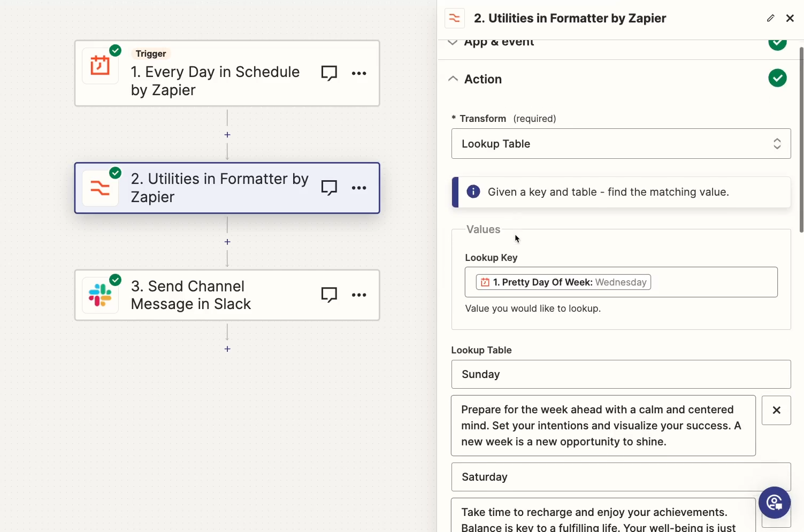Remove the Sunday lookup table row

pos(776,410)
